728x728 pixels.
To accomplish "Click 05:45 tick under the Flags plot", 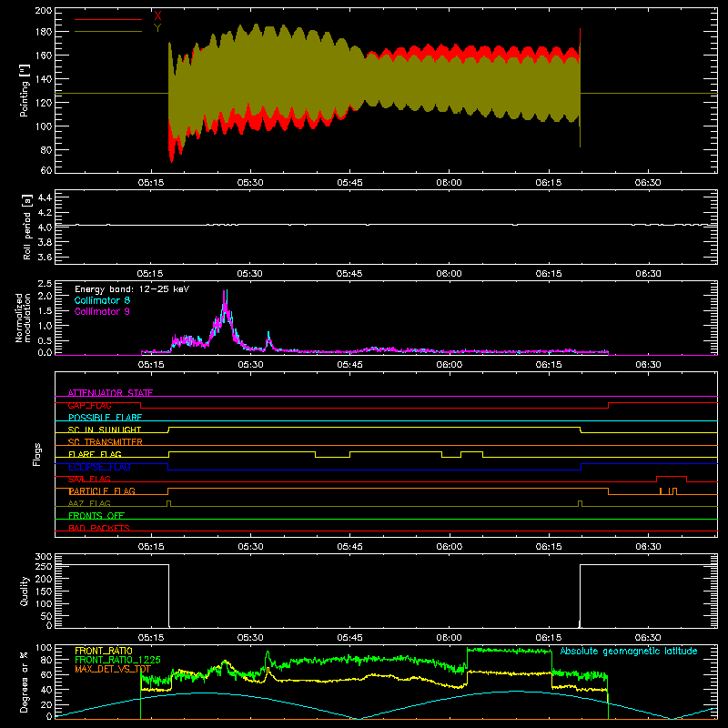I will click(349, 547).
